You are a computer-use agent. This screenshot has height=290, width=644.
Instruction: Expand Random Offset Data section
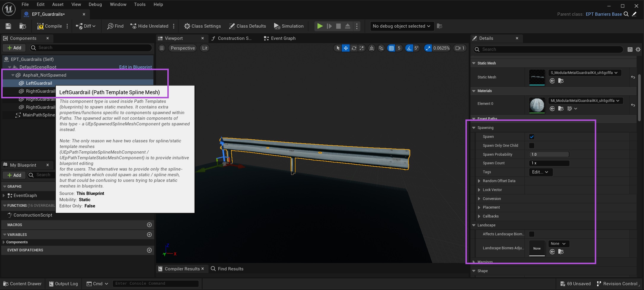[x=479, y=181]
